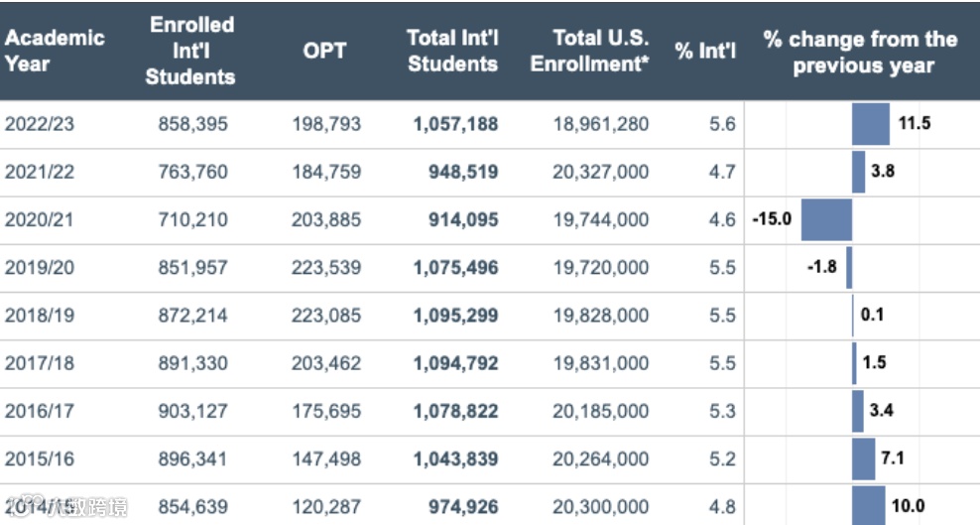
Task: Select the 1,057,188 total students cell
Action: (453, 124)
